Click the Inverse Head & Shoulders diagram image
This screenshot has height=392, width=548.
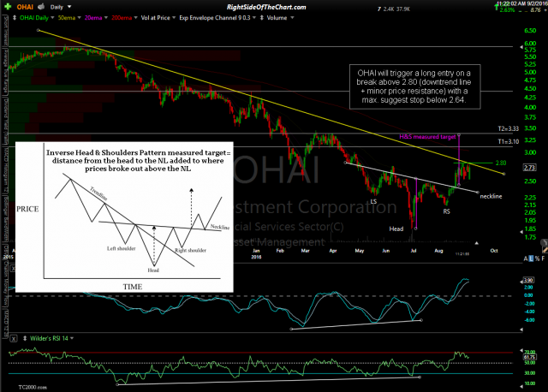pos(124,217)
